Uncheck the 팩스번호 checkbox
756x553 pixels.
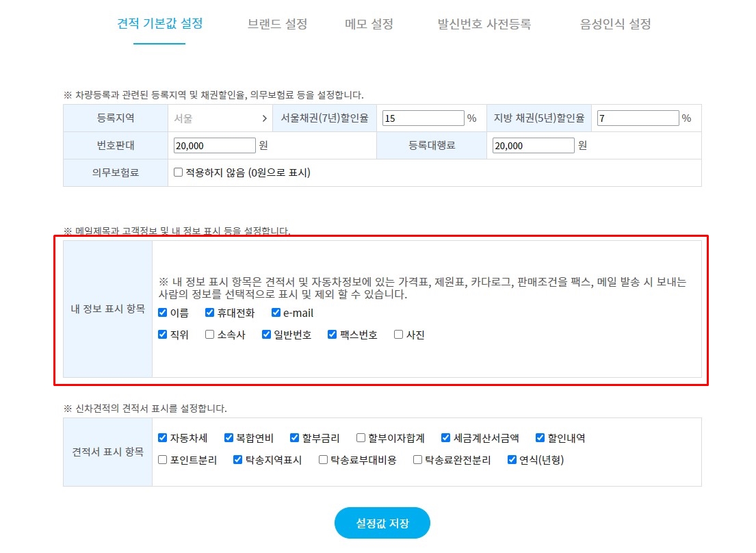coord(332,334)
